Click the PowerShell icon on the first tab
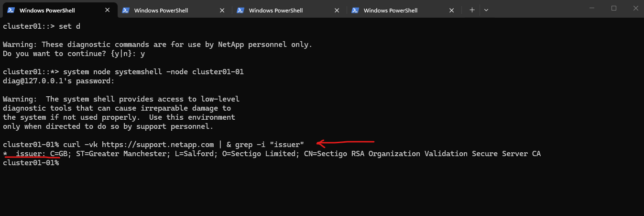The image size is (644, 216). pyautogui.click(x=11, y=10)
